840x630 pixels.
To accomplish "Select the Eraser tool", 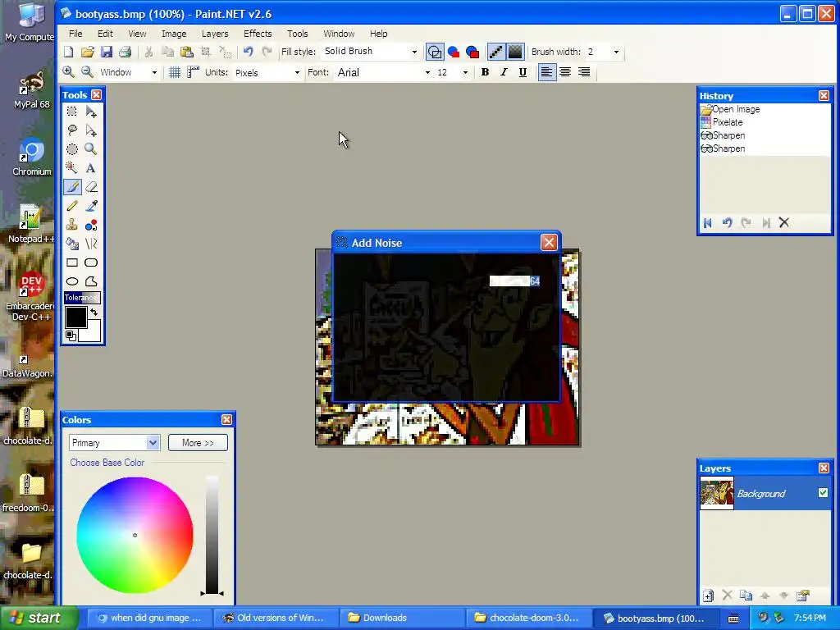I will click(x=91, y=187).
